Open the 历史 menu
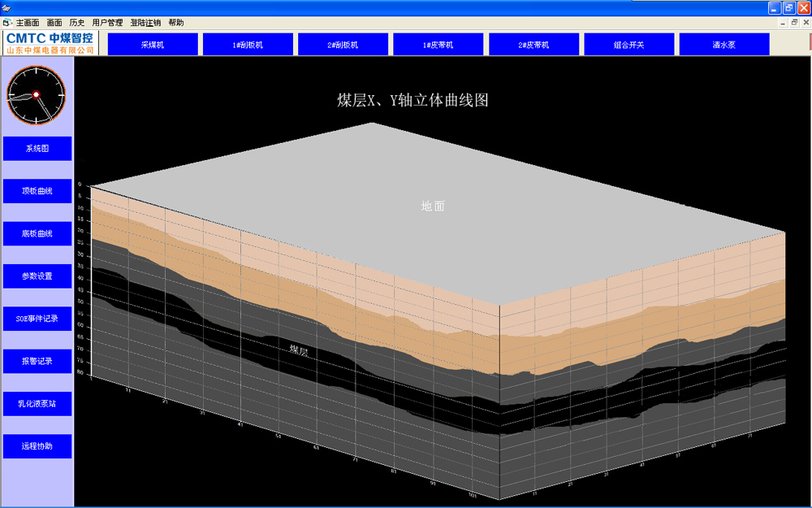This screenshot has height=508, width=812. pyautogui.click(x=77, y=23)
